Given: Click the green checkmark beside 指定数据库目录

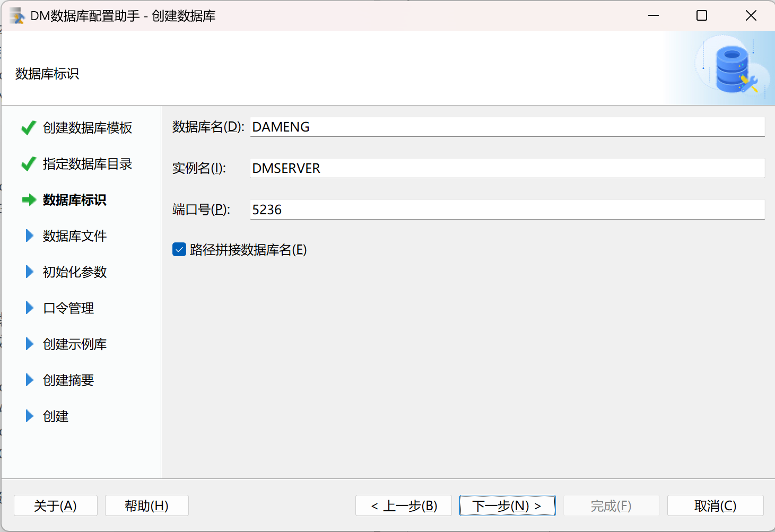Looking at the screenshot, I should (x=28, y=164).
